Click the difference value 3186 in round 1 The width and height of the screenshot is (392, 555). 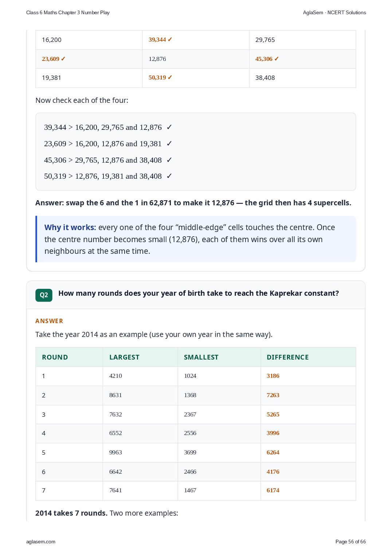click(x=273, y=376)
